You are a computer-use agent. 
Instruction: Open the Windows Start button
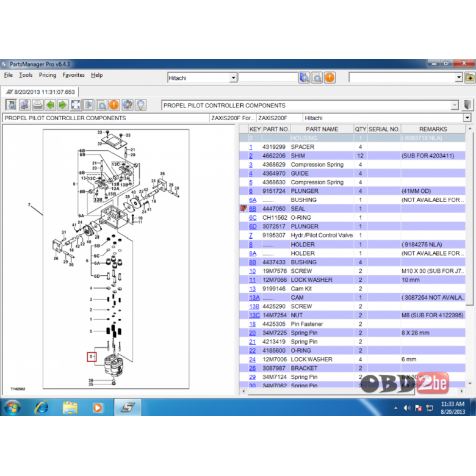click(12, 407)
